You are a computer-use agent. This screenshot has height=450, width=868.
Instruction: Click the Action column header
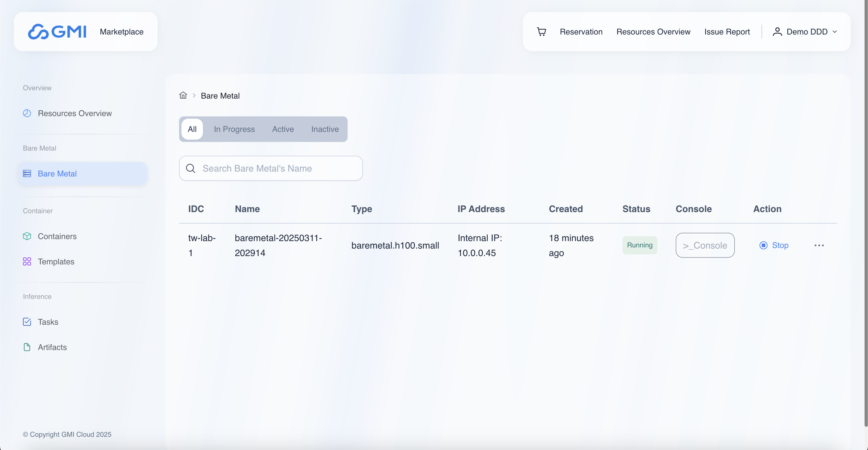pyautogui.click(x=767, y=209)
